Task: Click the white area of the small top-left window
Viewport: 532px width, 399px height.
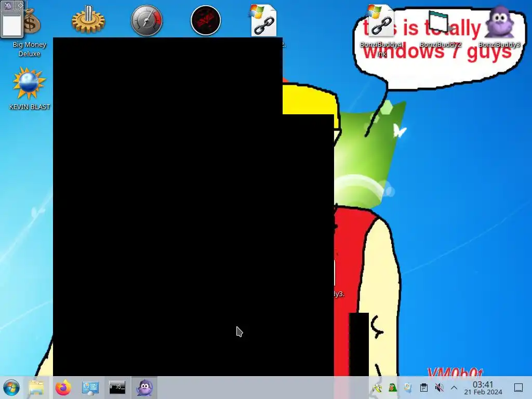Action: point(12,24)
